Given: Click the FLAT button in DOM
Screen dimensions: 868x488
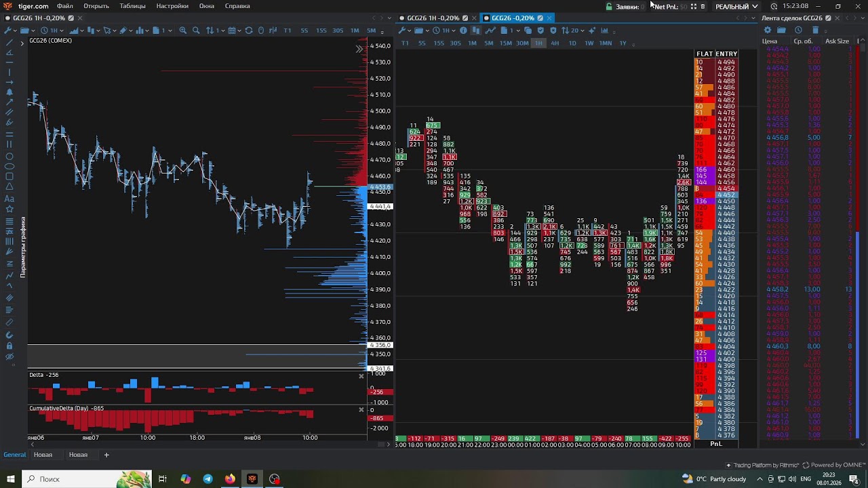Looking at the screenshot, I should (x=705, y=54).
